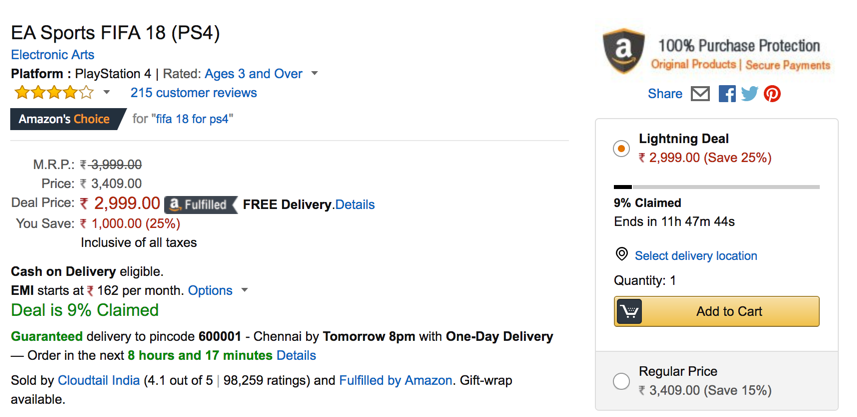
Task: Share the product on Pinterest
Action: pos(772,94)
